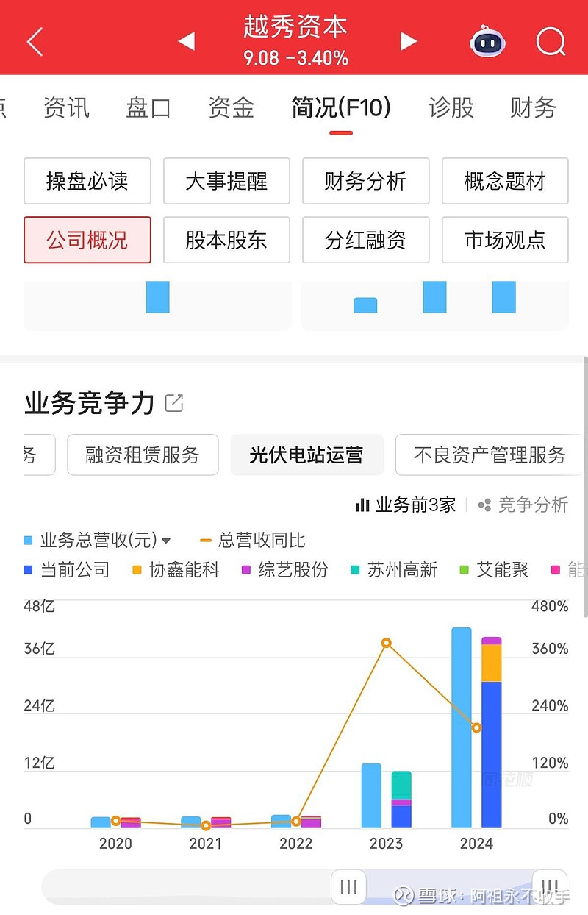Open stock search magnifier
The image size is (588, 915).
(x=551, y=42)
